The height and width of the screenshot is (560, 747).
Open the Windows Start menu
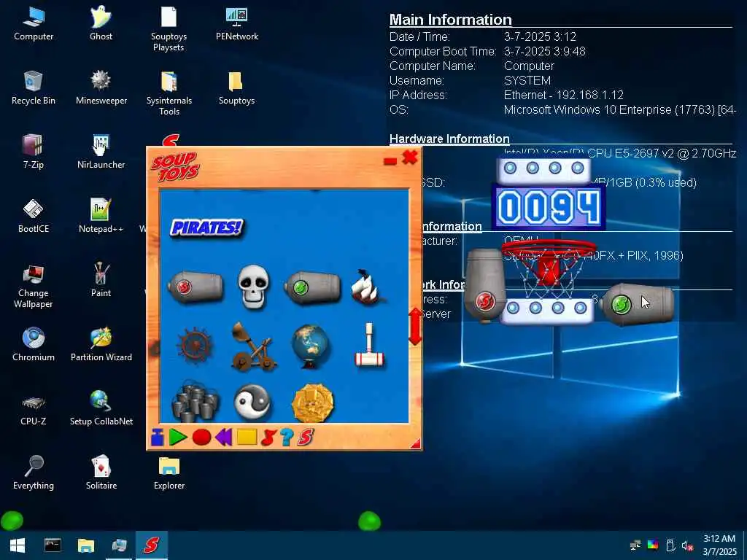pos(18,545)
